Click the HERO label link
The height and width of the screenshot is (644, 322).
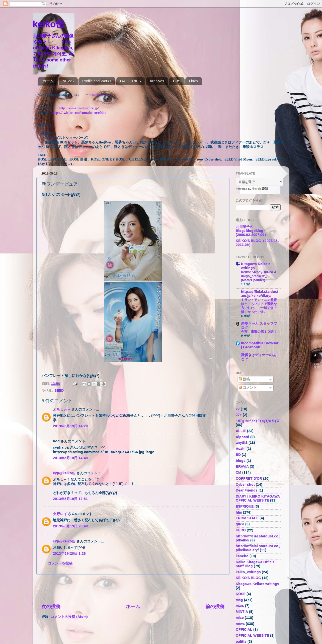pyautogui.click(x=241, y=530)
